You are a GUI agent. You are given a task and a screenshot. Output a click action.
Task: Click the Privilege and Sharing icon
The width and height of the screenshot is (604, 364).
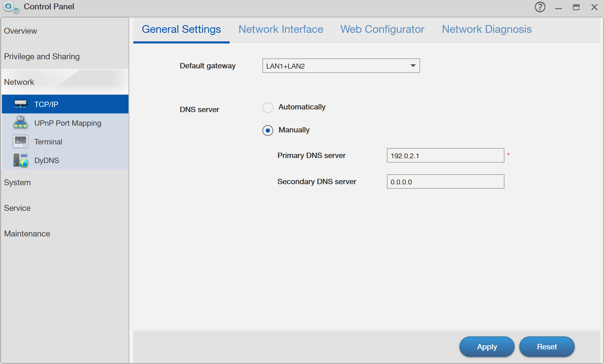coord(42,56)
